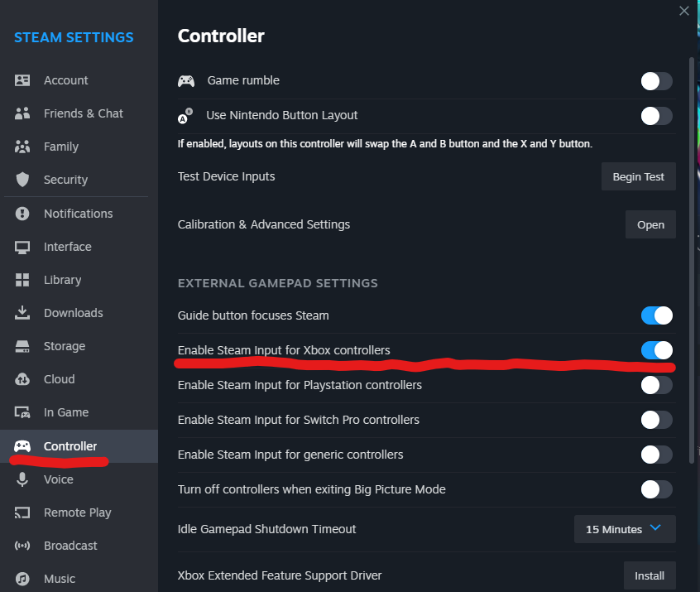This screenshot has width=700, height=592.
Task: Switch to the Storage settings page
Action: tap(64, 346)
